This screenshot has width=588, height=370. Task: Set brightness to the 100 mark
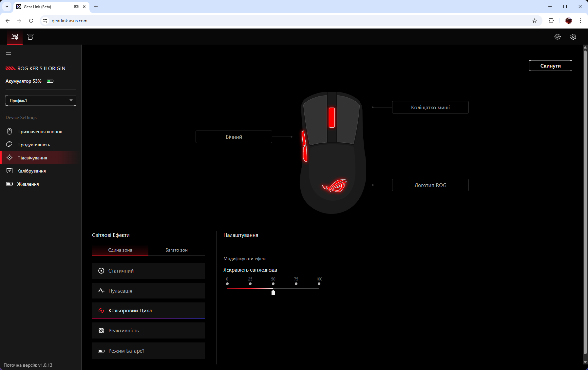click(x=319, y=284)
